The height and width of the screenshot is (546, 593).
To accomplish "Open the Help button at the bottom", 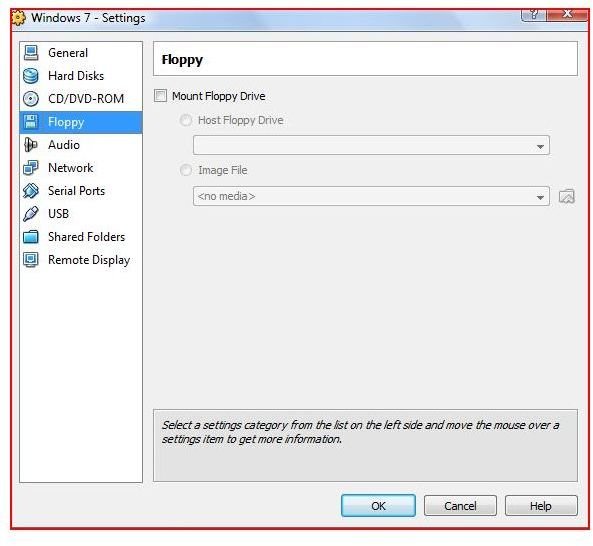I will pos(541,506).
